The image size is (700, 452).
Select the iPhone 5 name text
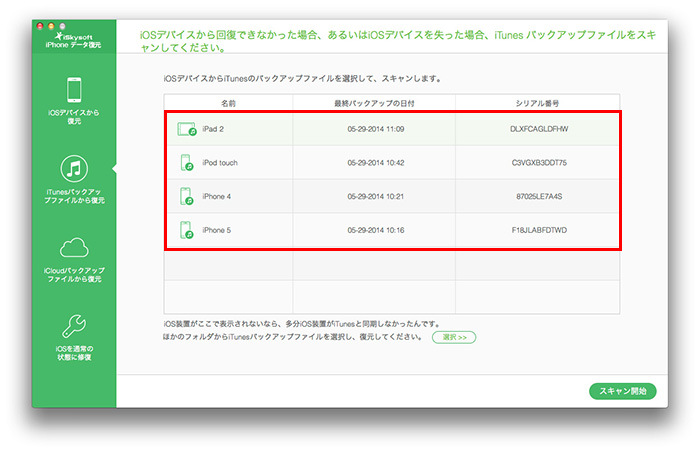217,230
